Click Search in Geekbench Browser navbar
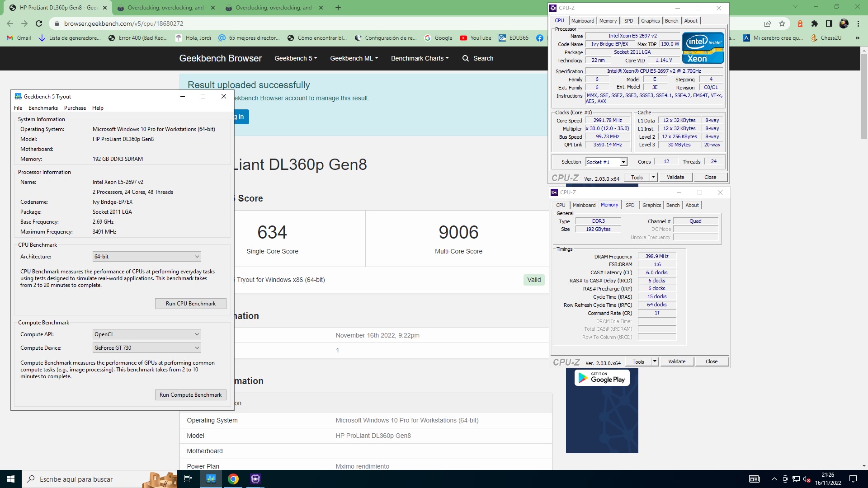Viewport: 868px width, 488px height. (x=478, y=58)
